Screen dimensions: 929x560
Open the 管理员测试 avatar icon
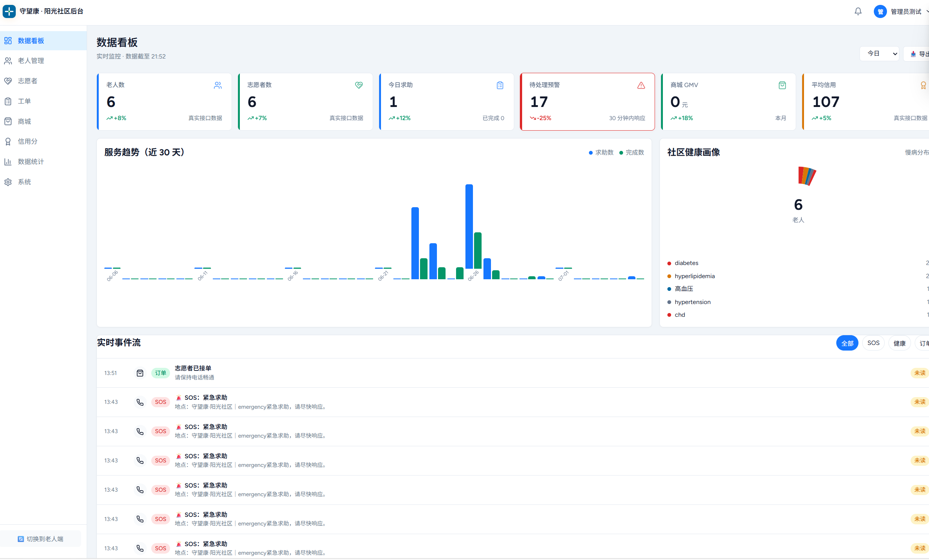coord(880,12)
